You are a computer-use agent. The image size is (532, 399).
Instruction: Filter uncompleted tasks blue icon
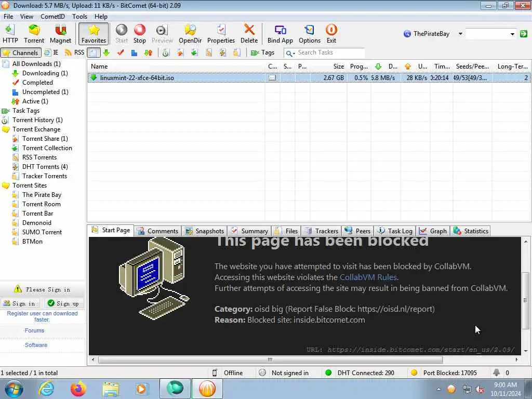click(x=135, y=52)
